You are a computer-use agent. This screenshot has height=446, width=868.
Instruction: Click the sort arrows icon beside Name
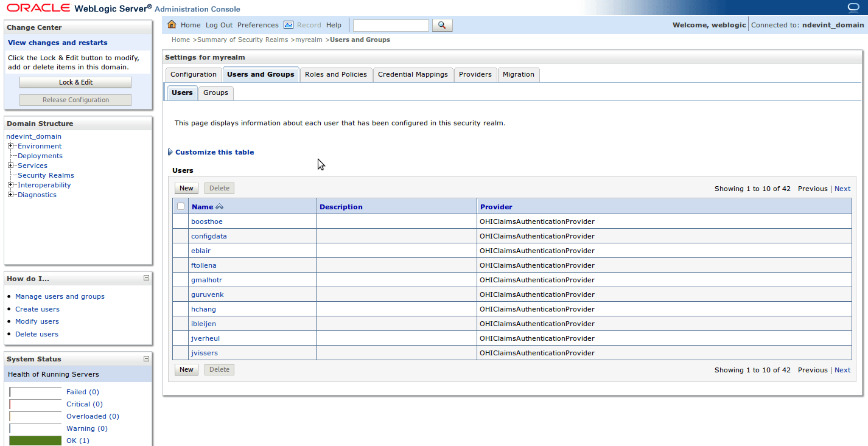tap(220, 207)
